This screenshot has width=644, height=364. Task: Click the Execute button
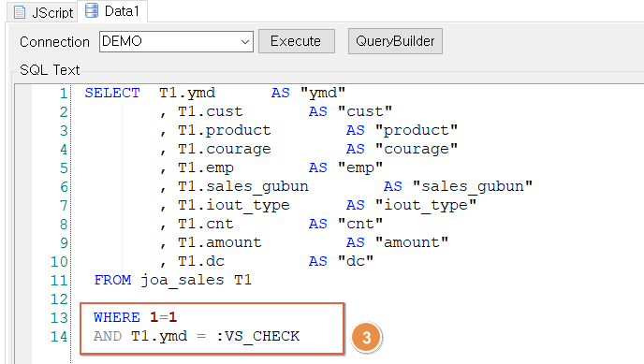click(296, 41)
